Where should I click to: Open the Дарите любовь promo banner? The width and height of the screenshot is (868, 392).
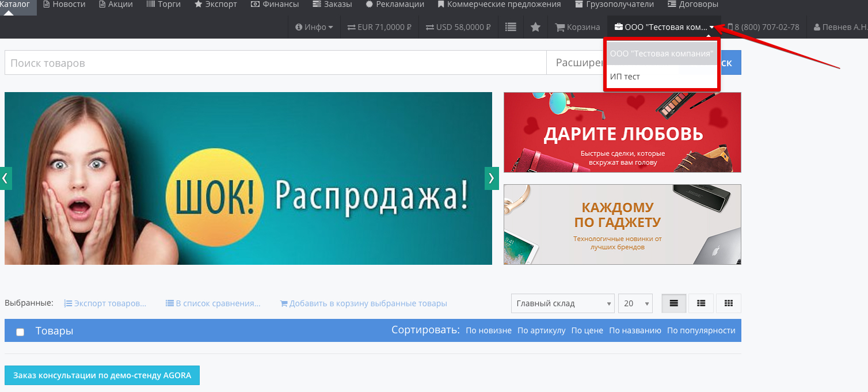(622, 132)
